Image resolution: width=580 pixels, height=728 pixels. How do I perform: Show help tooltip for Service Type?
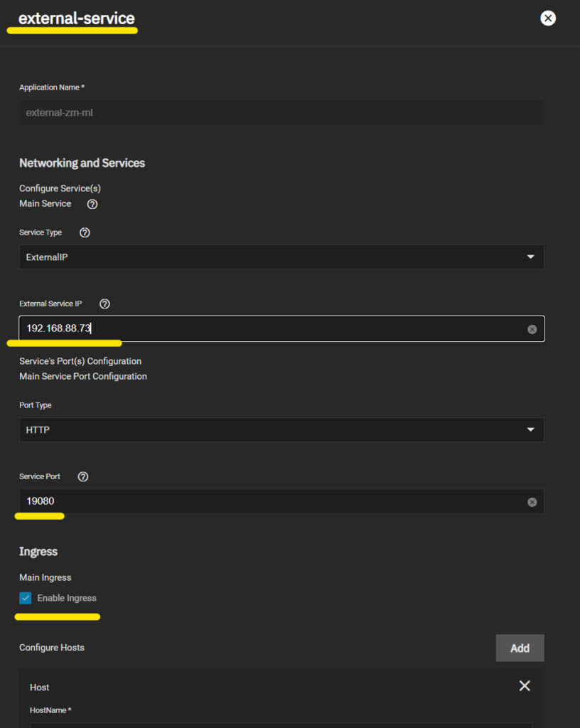pyautogui.click(x=85, y=232)
